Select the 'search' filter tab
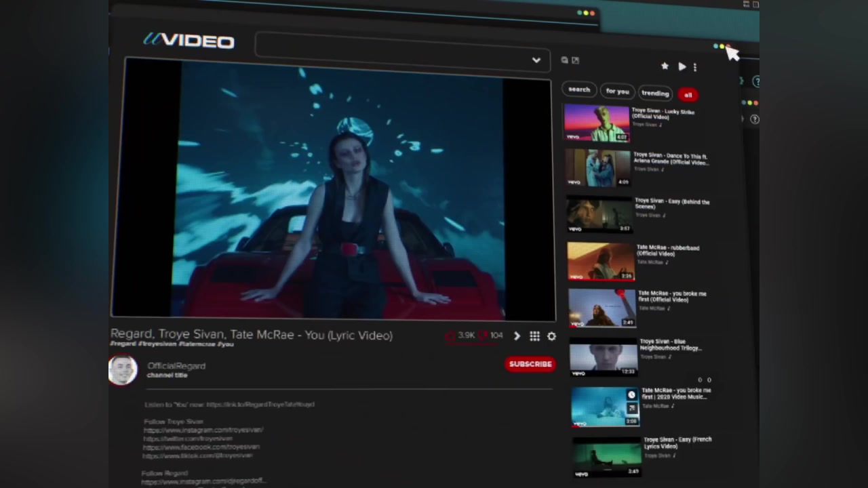868x488 pixels. pyautogui.click(x=579, y=89)
